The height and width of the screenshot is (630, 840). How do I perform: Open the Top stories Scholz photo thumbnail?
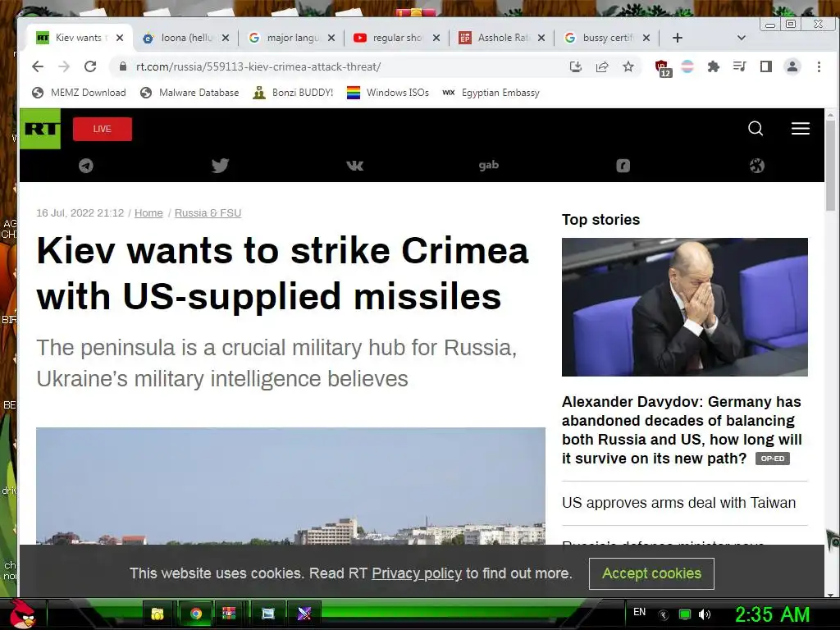[x=685, y=307]
